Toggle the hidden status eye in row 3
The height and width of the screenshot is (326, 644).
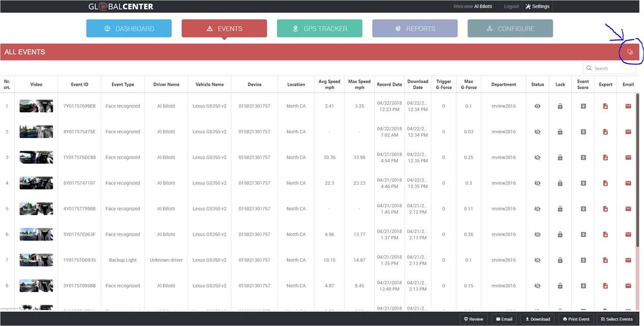(x=538, y=158)
